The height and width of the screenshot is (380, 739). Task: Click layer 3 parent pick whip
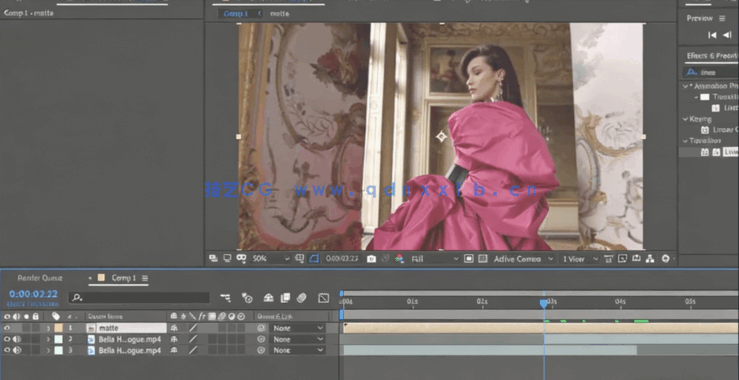[x=261, y=350]
